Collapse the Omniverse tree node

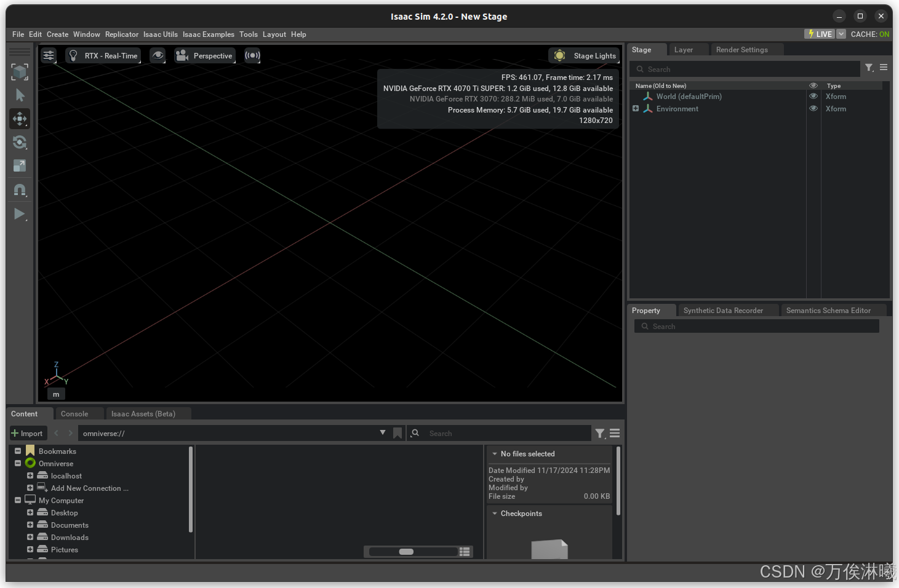click(18, 463)
